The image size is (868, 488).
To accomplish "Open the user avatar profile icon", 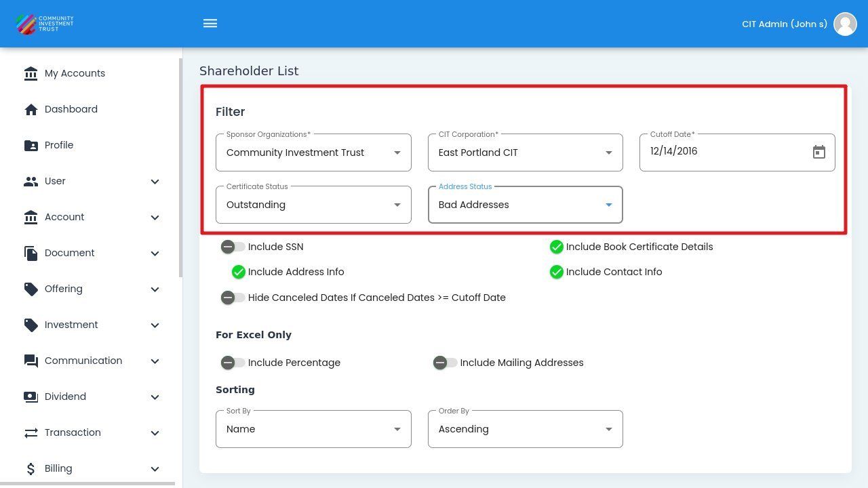I will tap(845, 24).
